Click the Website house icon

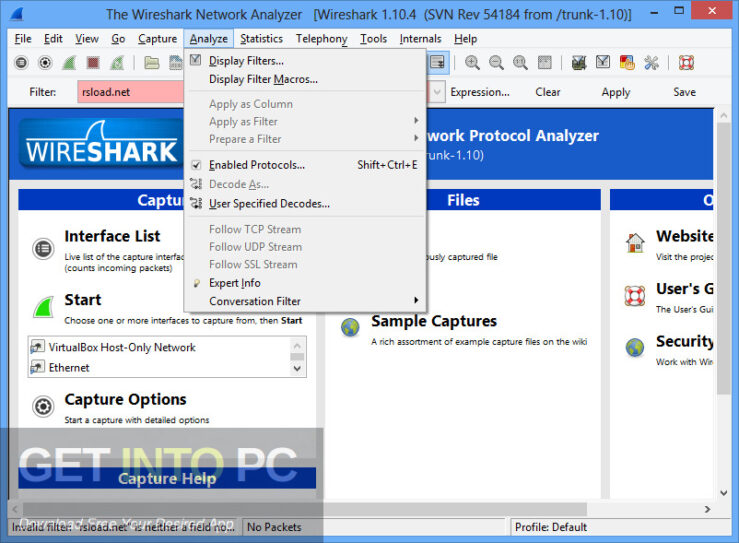(635, 243)
